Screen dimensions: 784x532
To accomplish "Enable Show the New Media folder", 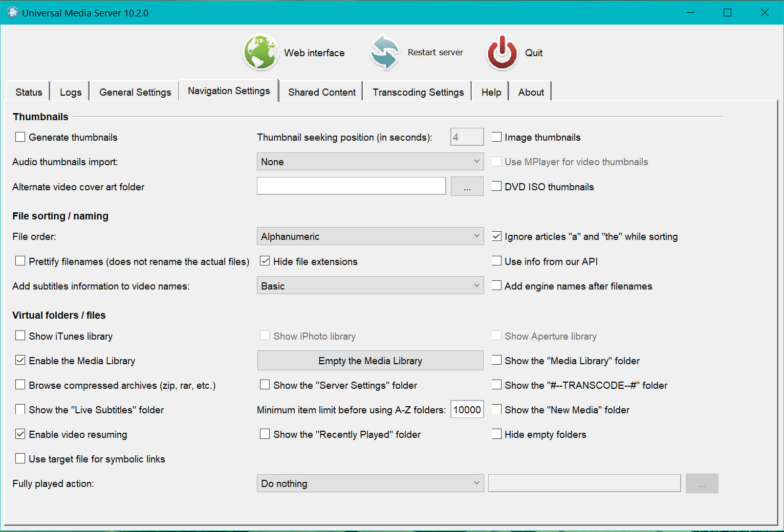I will [x=496, y=409].
